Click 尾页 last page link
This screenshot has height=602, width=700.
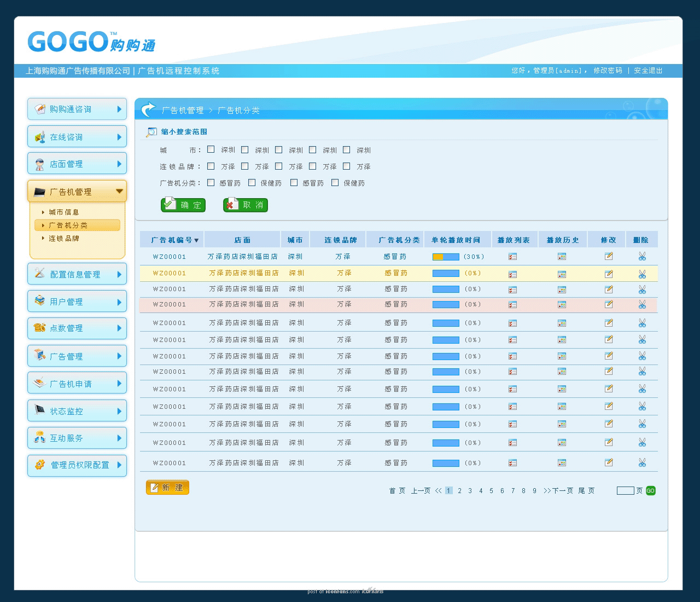(x=586, y=491)
